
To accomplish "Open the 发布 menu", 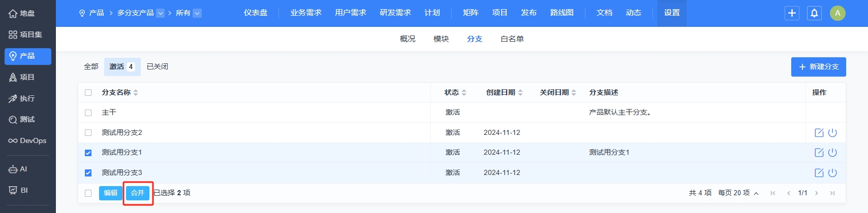I will tap(529, 13).
